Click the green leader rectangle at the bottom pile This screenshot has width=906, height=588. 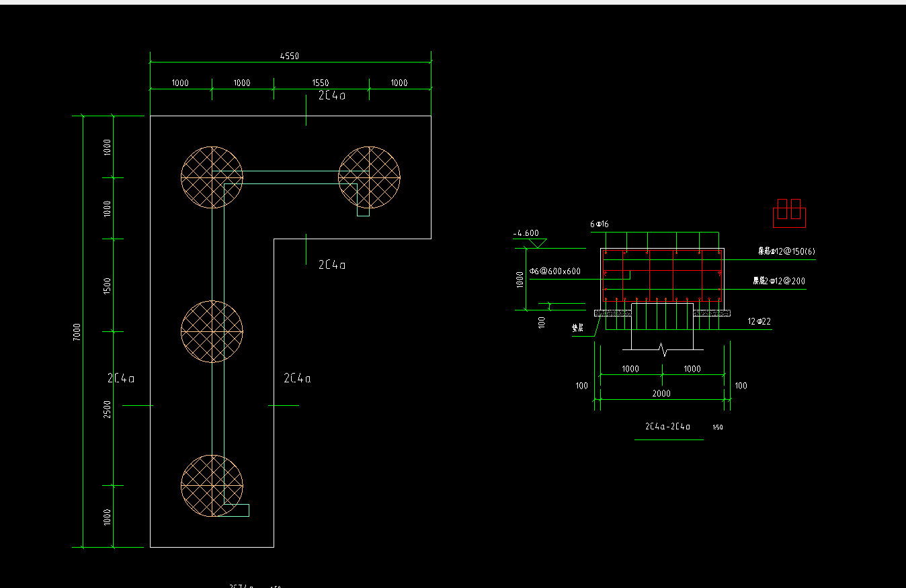pos(233,510)
